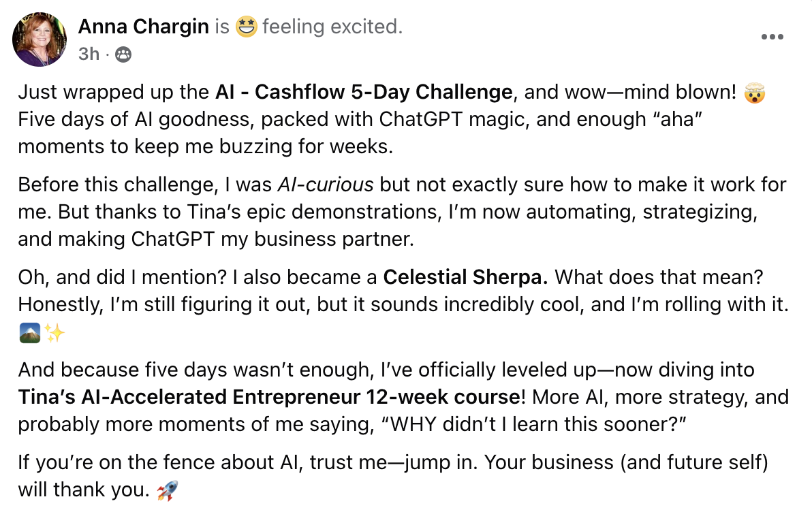Click the italic "AI-curious" word
This screenshot has height=527, width=812.
click(326, 185)
